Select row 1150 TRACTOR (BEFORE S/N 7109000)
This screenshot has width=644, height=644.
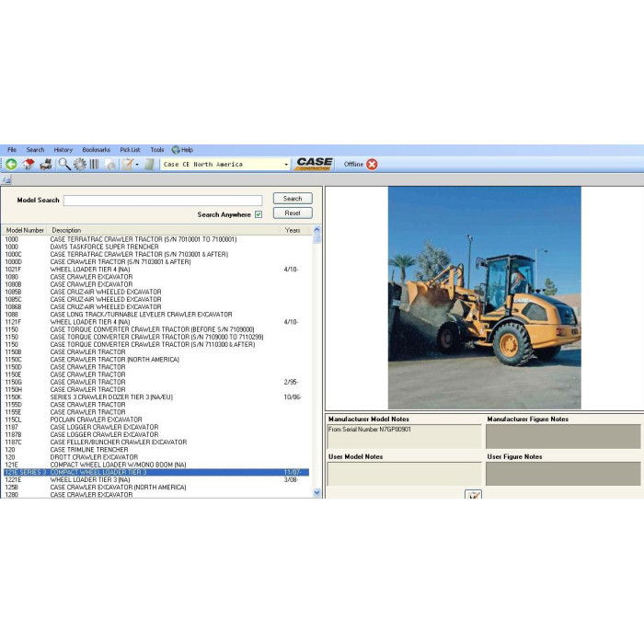pos(156,329)
